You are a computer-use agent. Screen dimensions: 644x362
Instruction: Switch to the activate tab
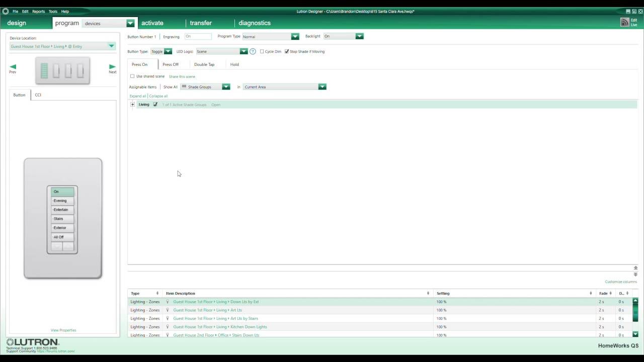152,23
